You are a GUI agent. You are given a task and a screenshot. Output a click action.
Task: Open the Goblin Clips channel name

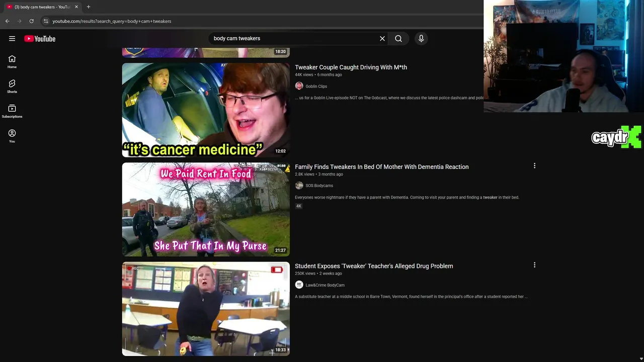pyautogui.click(x=316, y=86)
